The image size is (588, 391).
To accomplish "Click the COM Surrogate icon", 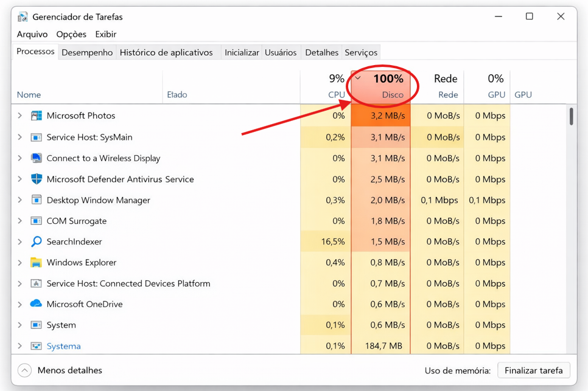I will pos(36,221).
